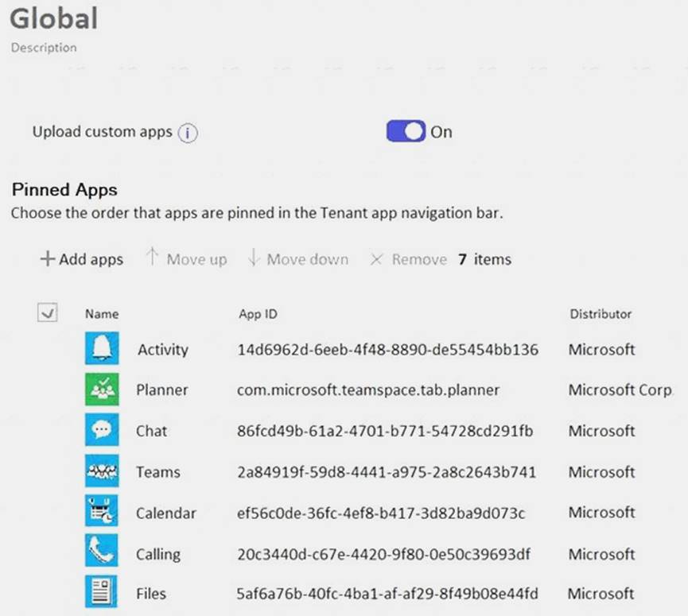Open the Upload custom apps info icon

tap(187, 133)
